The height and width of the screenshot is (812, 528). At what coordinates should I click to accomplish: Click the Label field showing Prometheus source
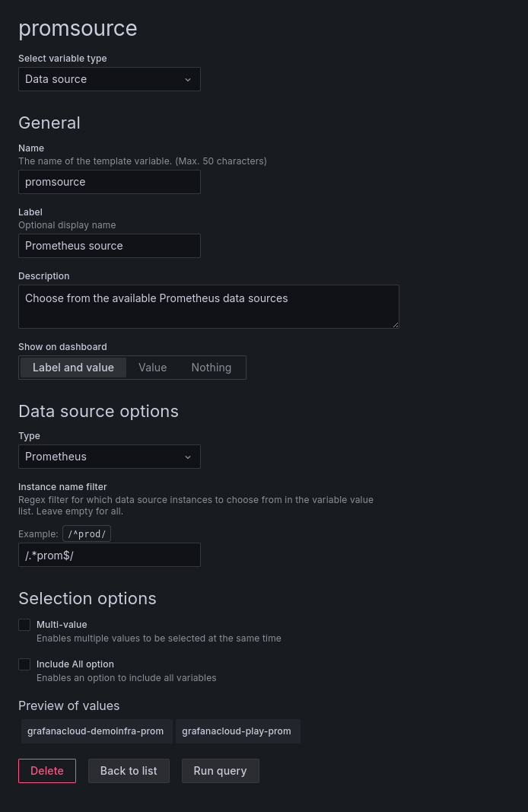(110, 245)
